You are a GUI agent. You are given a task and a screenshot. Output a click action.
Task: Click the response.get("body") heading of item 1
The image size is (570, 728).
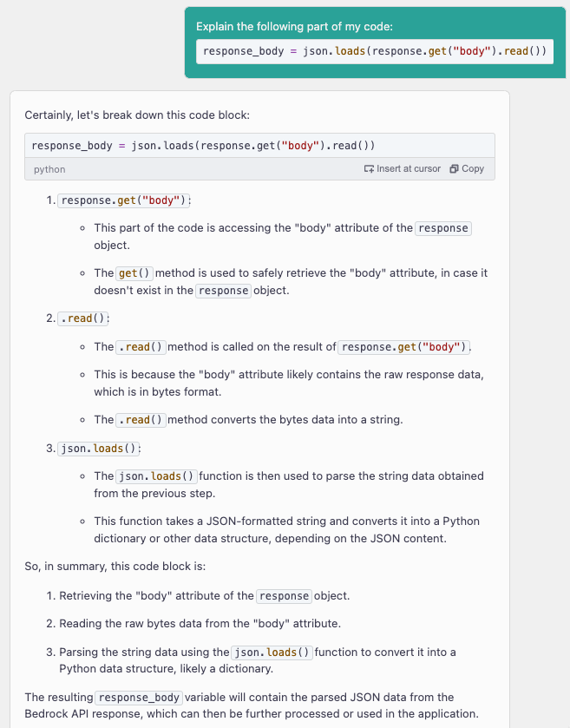click(x=123, y=200)
